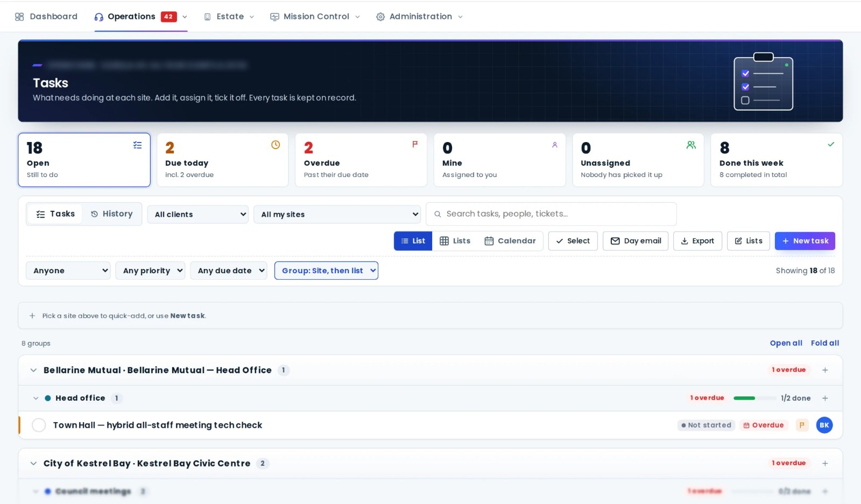
Task: Click the BK assignee avatar
Action: (824, 425)
